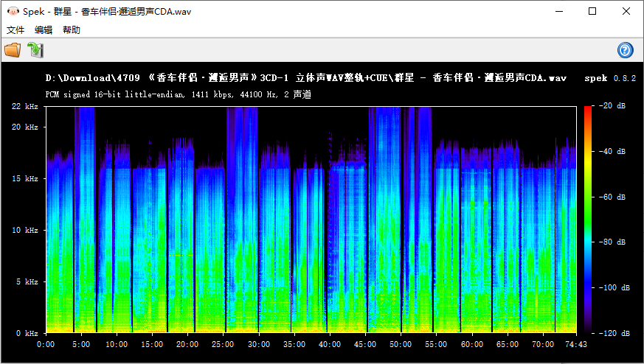Click the PCM signed 16-bit format line
Image resolution: width=644 pixels, height=364 pixels.
(179, 94)
